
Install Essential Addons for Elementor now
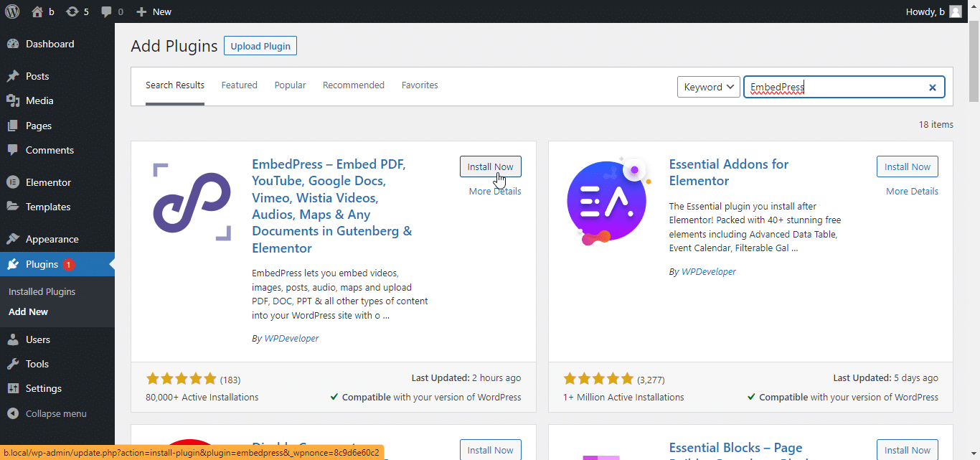[x=908, y=166]
